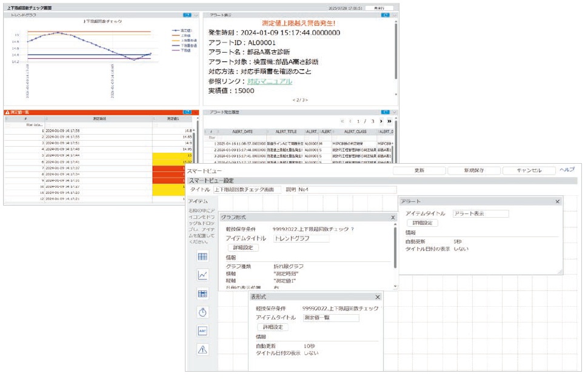Expand the chevron on 測定値一覧 panel header

click(196, 112)
